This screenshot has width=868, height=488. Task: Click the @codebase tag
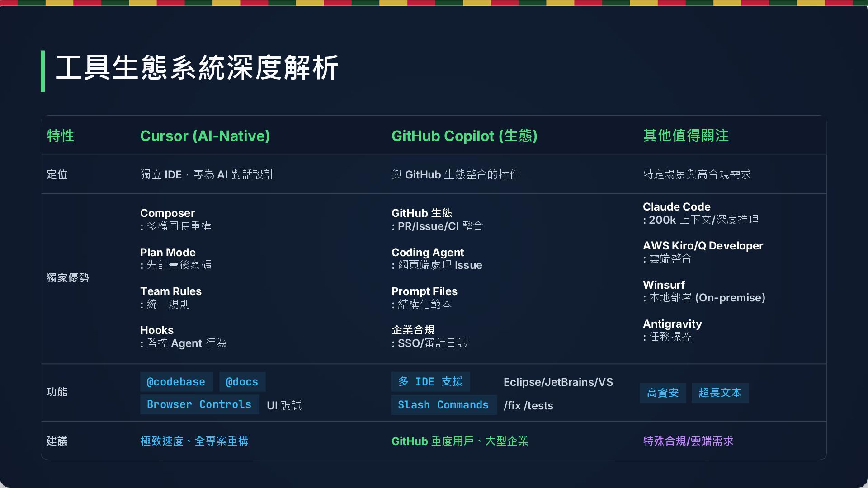point(176,382)
